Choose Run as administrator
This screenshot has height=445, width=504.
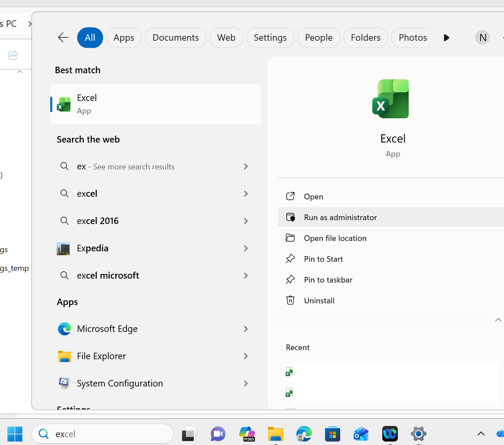click(391, 217)
